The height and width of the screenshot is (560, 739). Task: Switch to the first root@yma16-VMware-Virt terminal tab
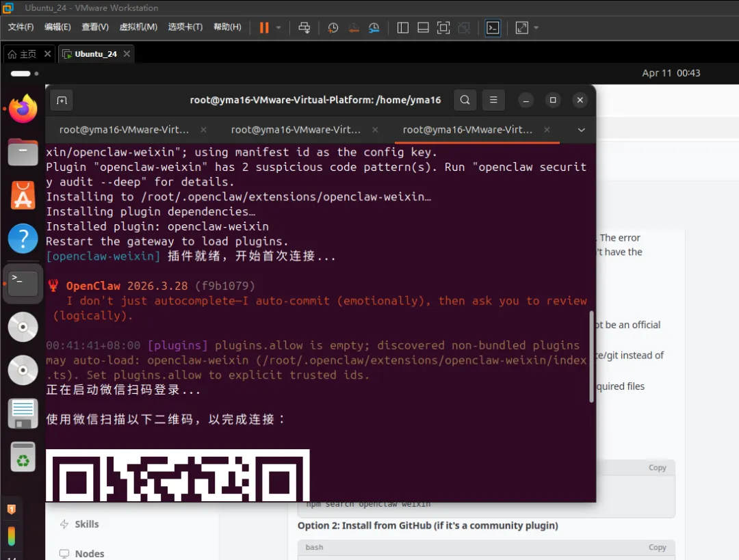(x=123, y=130)
